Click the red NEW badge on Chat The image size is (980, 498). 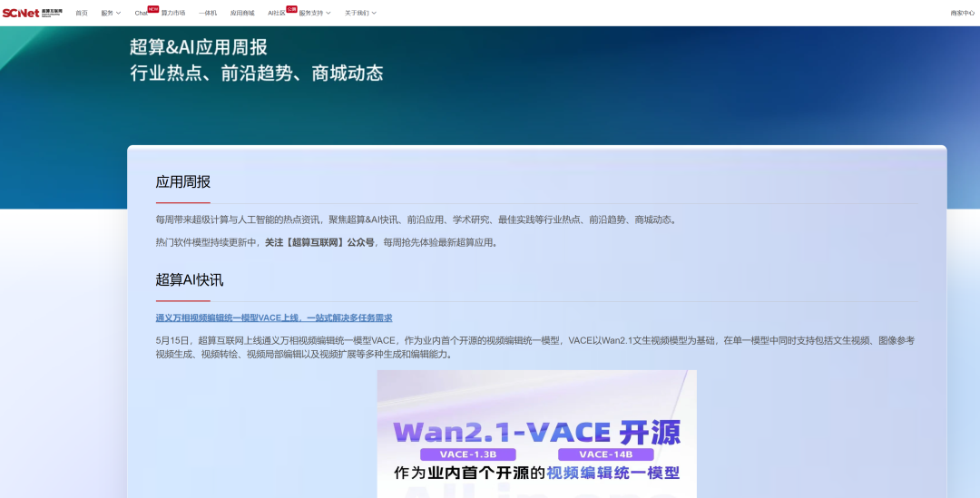pos(153,9)
